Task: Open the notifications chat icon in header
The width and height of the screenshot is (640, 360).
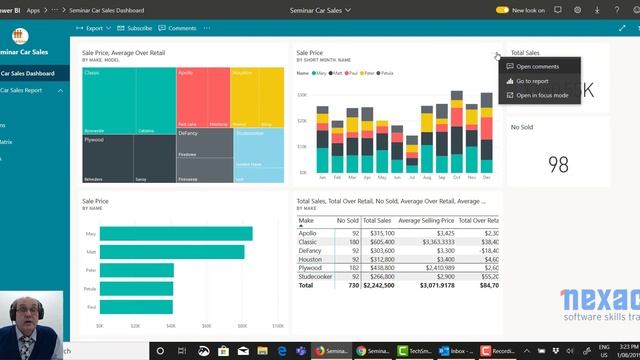Action: click(x=558, y=10)
